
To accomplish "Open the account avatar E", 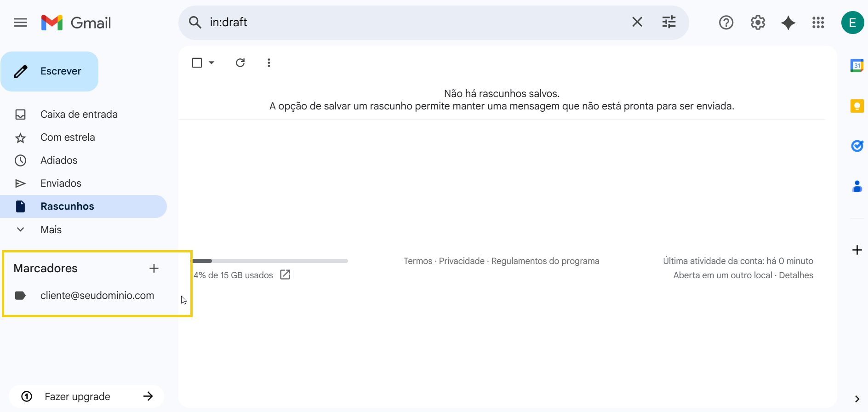I will (852, 23).
